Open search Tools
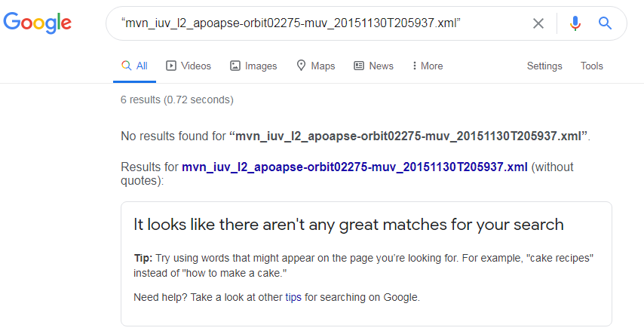644x334 pixels. click(x=591, y=66)
